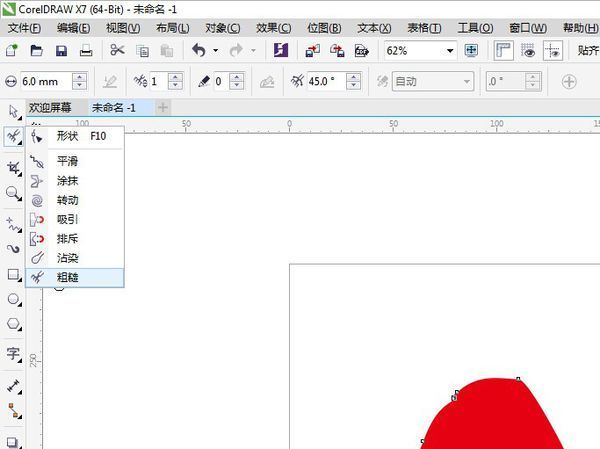Open the 62% zoom level dropdown
This screenshot has width=600, height=449.
450,50
